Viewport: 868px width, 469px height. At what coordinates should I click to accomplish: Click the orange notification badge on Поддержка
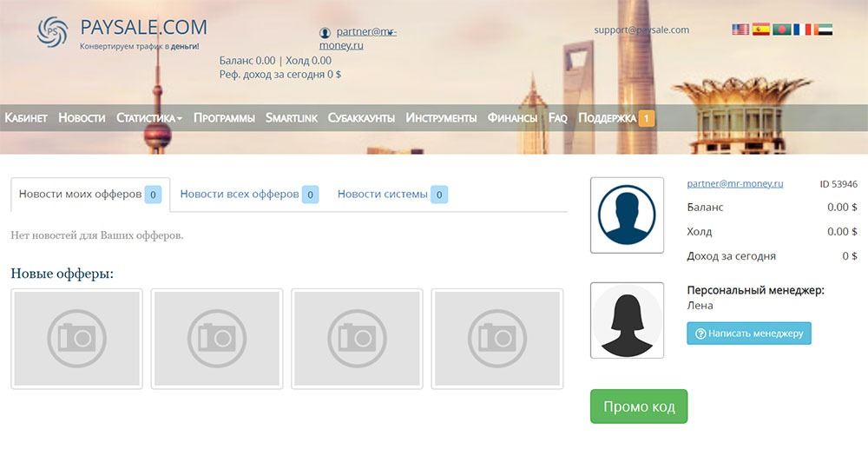(646, 118)
